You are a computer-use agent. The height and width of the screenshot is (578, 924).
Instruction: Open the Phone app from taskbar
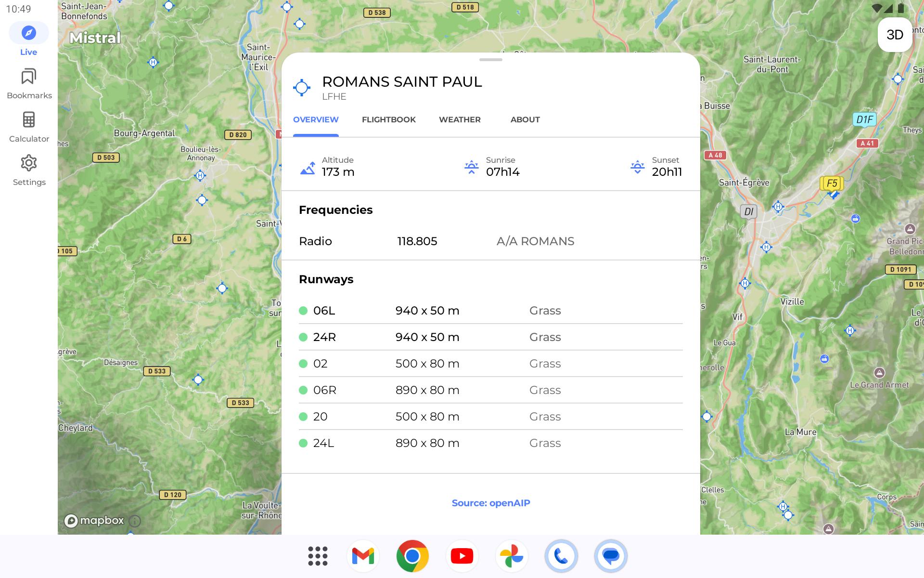click(561, 556)
